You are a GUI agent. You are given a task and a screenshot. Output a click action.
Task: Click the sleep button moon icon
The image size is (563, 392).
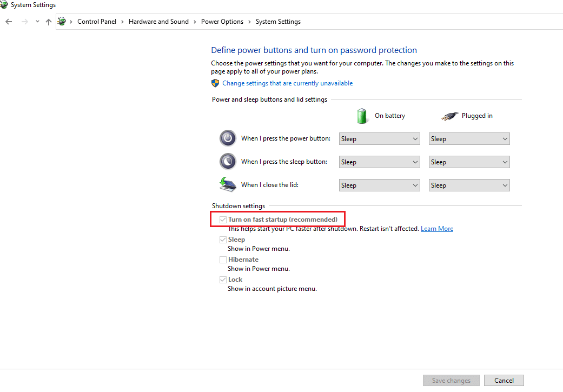[x=228, y=162]
